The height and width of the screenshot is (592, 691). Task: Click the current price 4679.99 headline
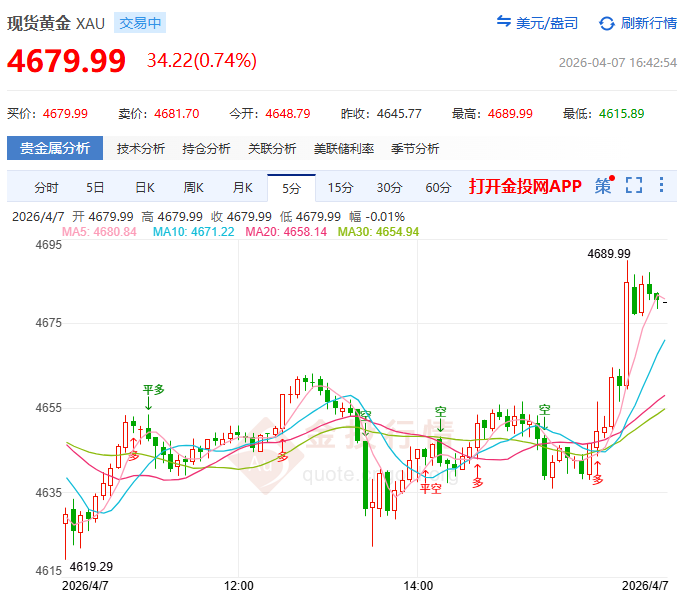tap(67, 61)
